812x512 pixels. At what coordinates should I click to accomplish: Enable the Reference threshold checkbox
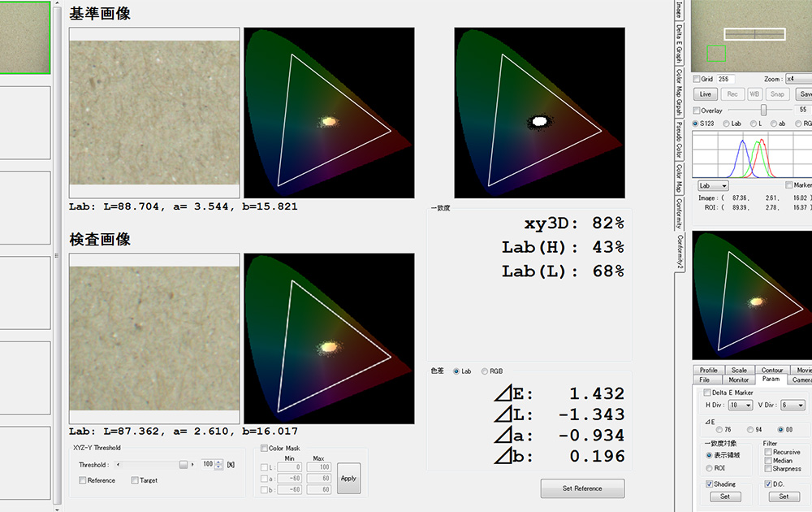click(x=82, y=480)
